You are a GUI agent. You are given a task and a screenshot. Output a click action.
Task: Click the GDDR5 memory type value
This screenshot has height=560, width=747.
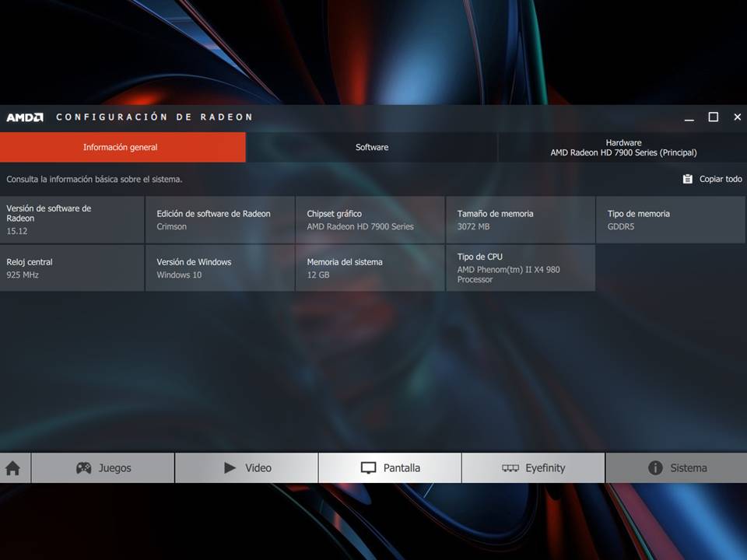coord(621,226)
